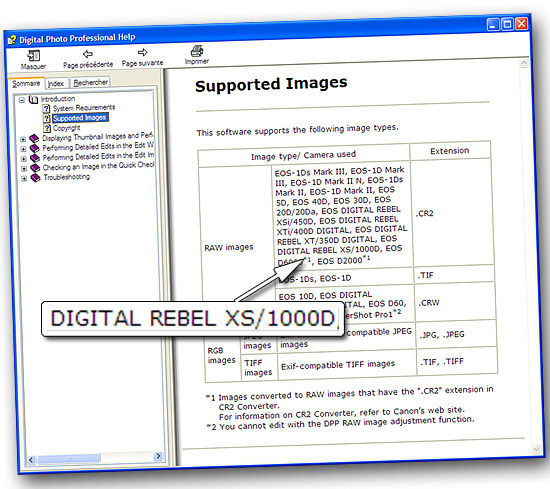Click the left arrow of the tree scrollbar
This screenshot has width=550, height=489.
pyautogui.click(x=31, y=460)
